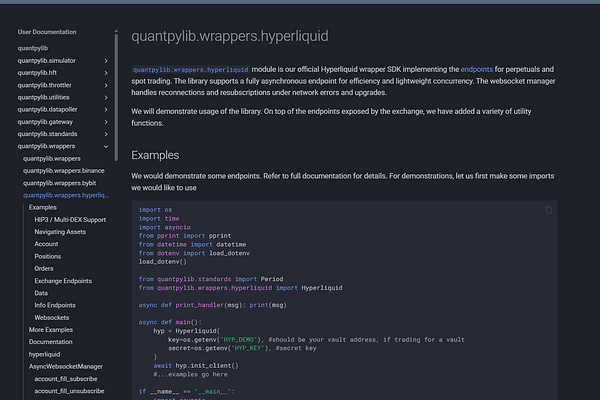Open the quantpylib.standards sidebar entry
This screenshot has width=600, height=400.
47,134
